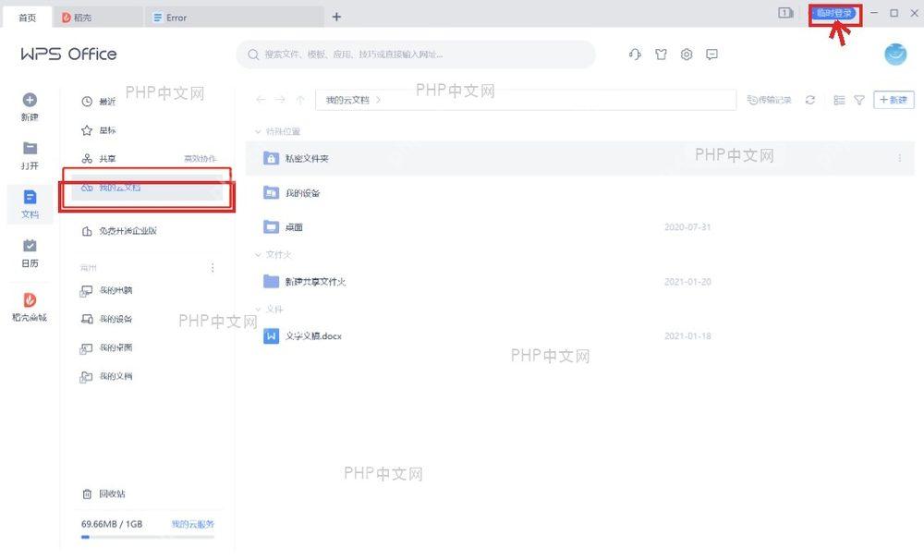This screenshot has height=560, width=924.
Task: Click the 高效协作 link beside 共享
Action: [201, 159]
